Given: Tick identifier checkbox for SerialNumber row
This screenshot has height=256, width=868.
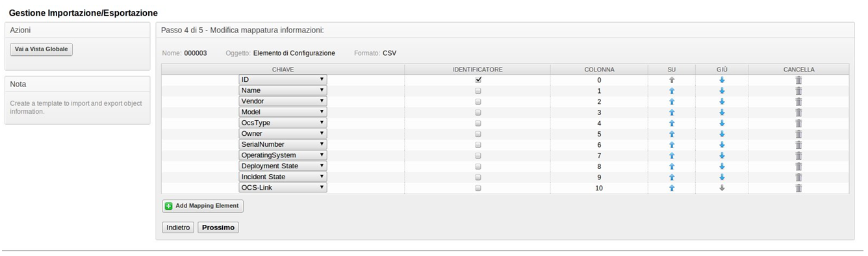Looking at the screenshot, I should 478,145.
